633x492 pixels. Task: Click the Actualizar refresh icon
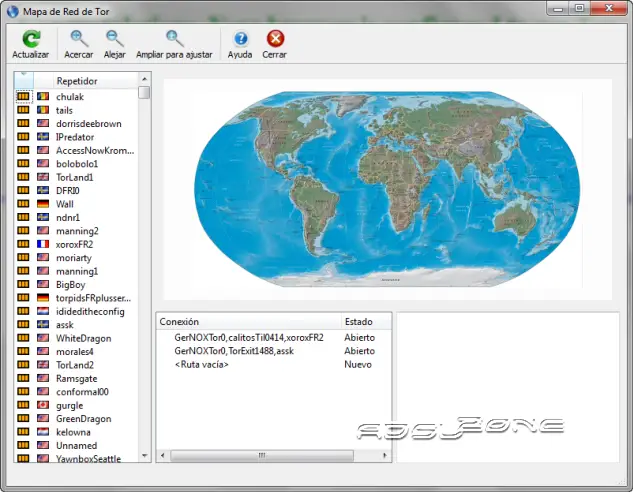tap(30, 40)
